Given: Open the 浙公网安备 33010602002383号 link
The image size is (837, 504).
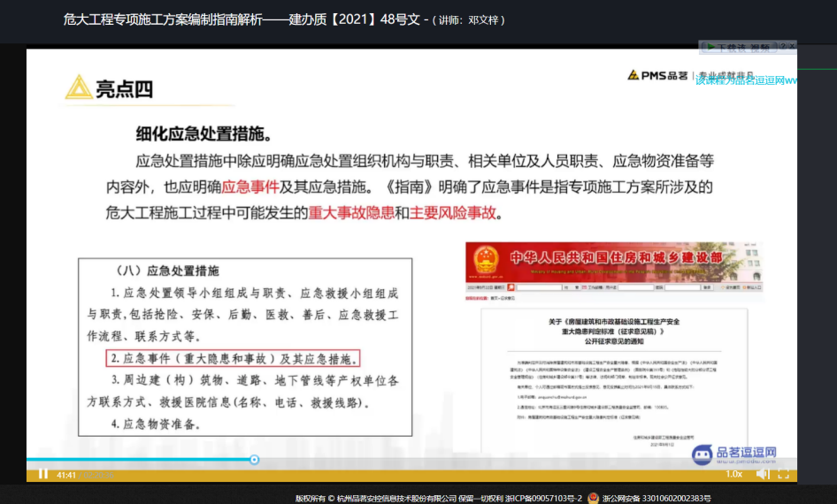Looking at the screenshot, I should click(x=657, y=498).
